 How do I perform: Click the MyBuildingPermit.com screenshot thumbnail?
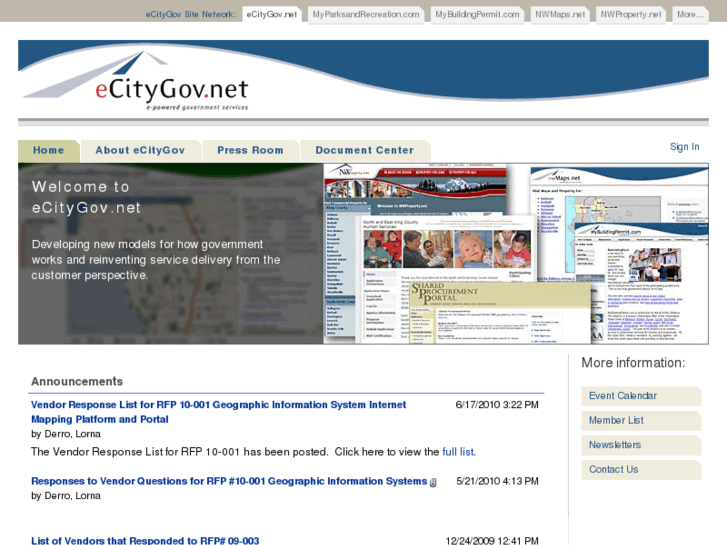[x=642, y=283]
